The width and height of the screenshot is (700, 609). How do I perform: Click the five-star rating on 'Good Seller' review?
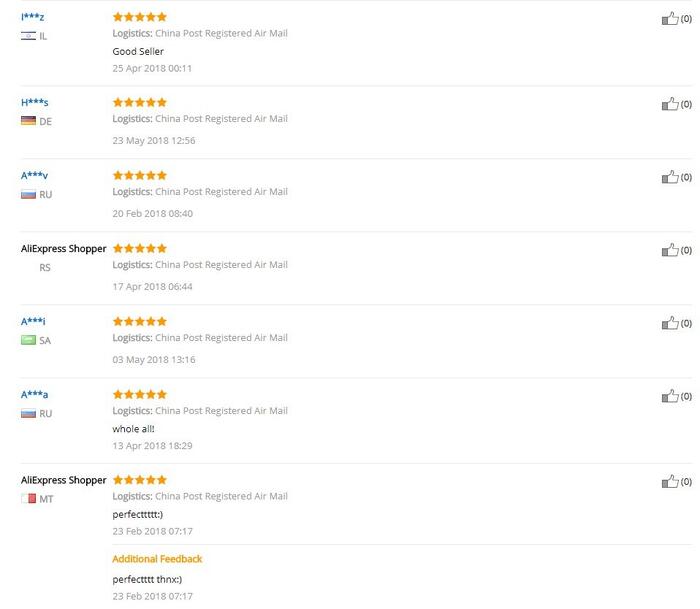click(x=140, y=17)
